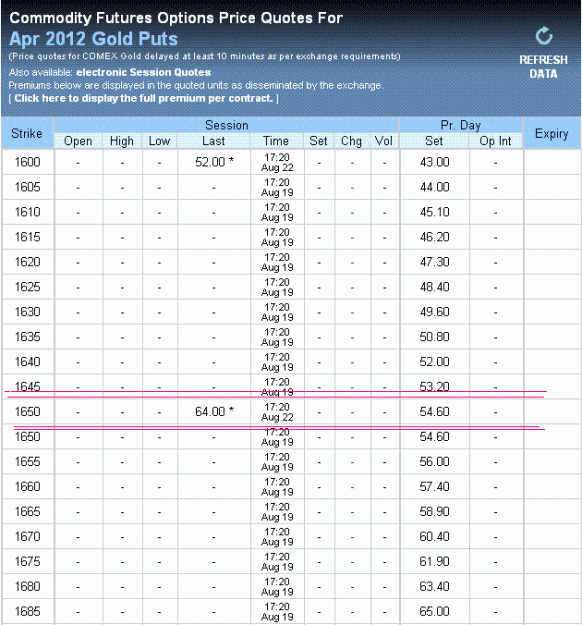Click the Op Int column header

click(x=495, y=141)
